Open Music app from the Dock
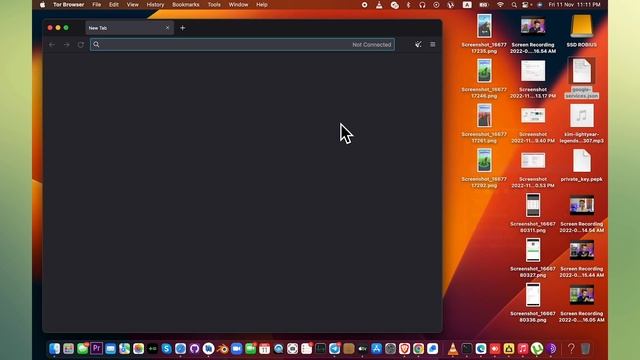This screenshot has width=640, height=360. [523, 348]
